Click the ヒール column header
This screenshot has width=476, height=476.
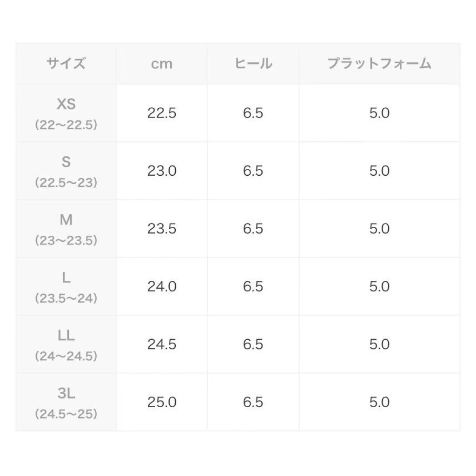click(x=253, y=64)
